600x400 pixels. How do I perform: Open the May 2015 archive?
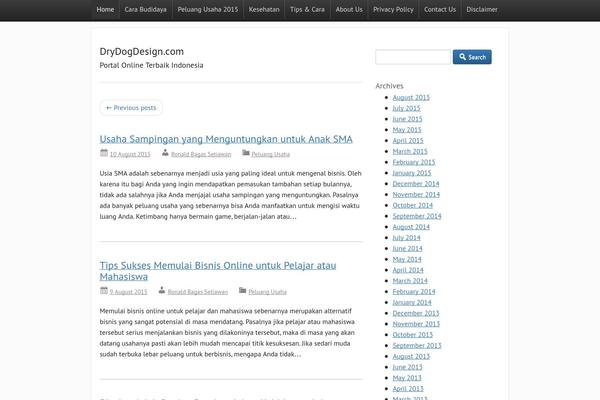(407, 130)
